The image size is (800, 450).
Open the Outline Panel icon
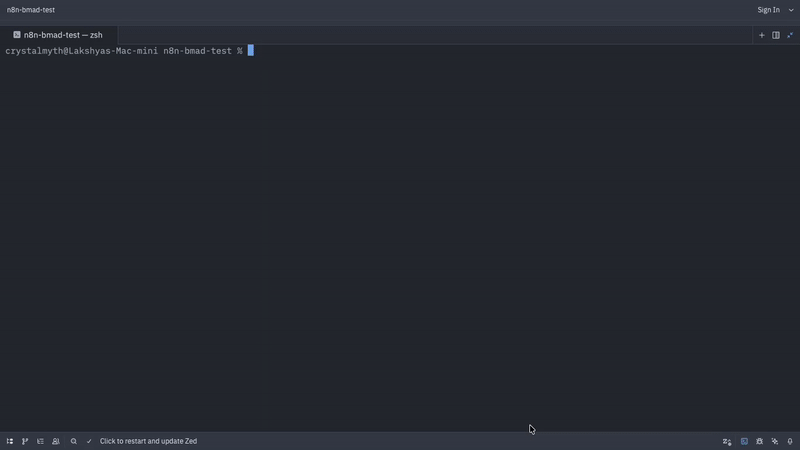[40, 441]
